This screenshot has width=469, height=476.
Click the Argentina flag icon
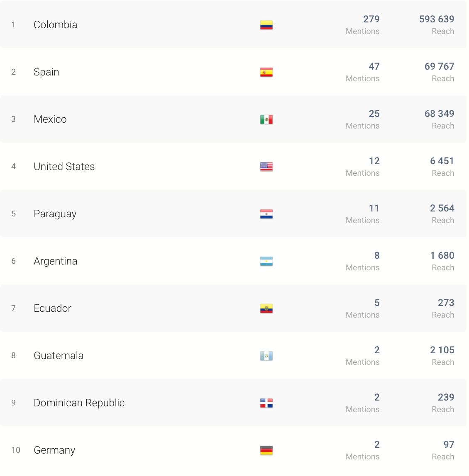[x=266, y=261]
